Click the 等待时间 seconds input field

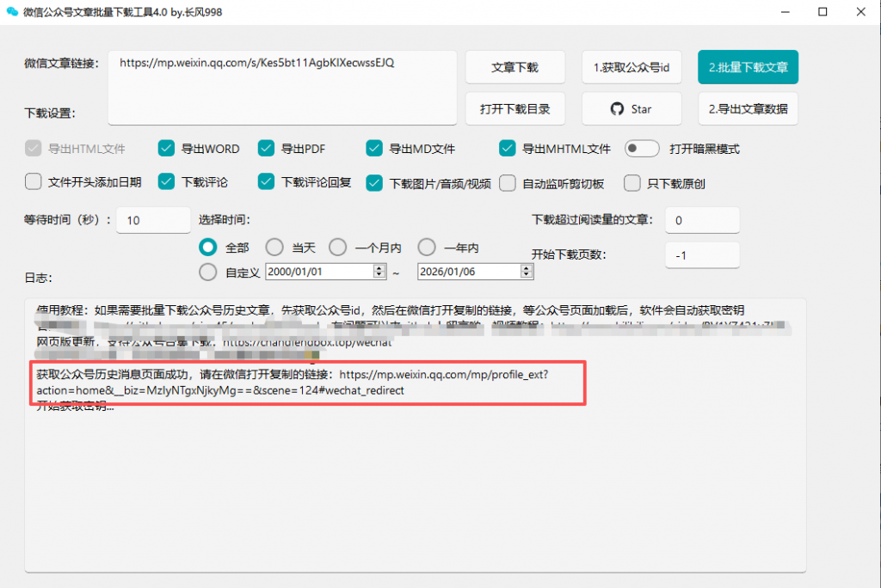(x=153, y=220)
